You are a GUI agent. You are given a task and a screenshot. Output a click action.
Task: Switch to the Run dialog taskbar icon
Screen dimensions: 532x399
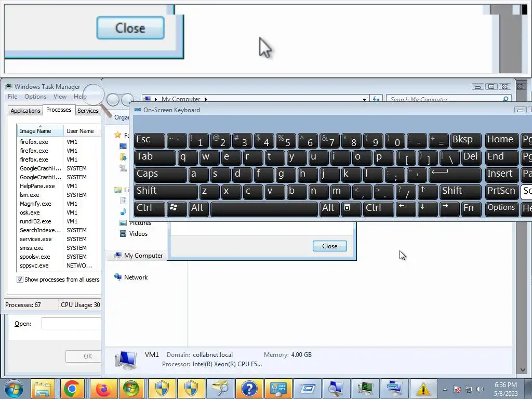pos(308,389)
